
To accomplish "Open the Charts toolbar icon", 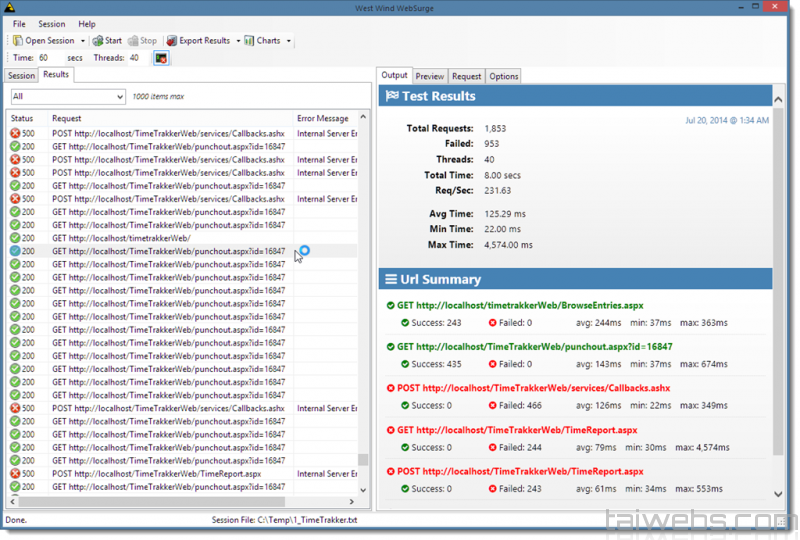I will click(249, 41).
